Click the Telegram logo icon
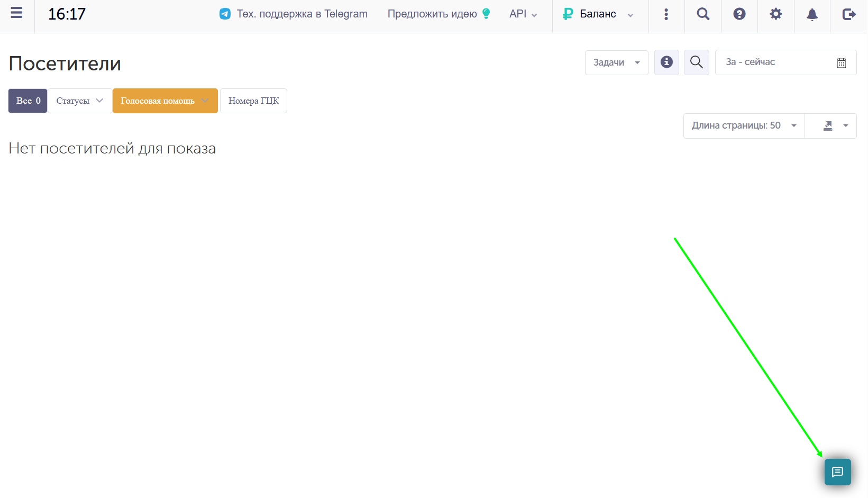868x498 pixels. [225, 14]
